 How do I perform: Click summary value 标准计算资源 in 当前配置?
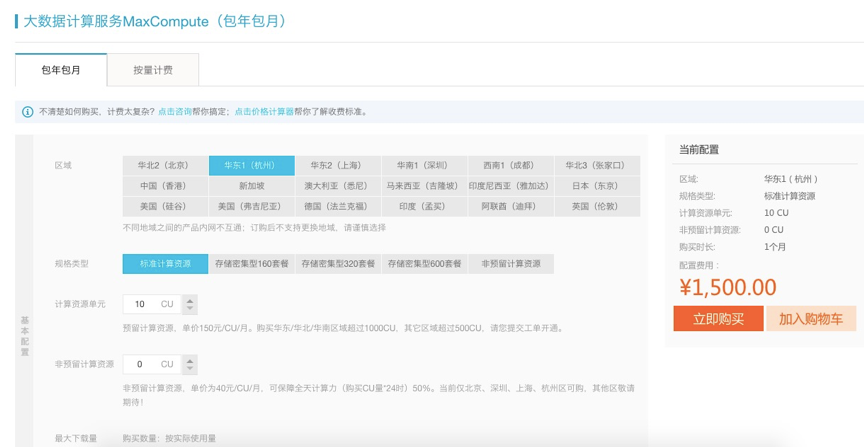coord(790,196)
